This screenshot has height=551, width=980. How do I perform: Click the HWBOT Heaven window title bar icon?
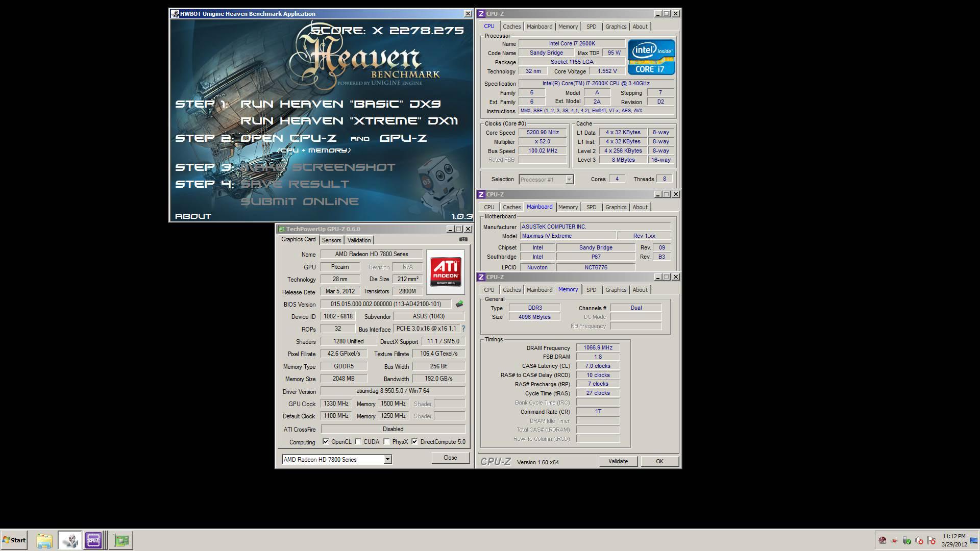coord(175,14)
